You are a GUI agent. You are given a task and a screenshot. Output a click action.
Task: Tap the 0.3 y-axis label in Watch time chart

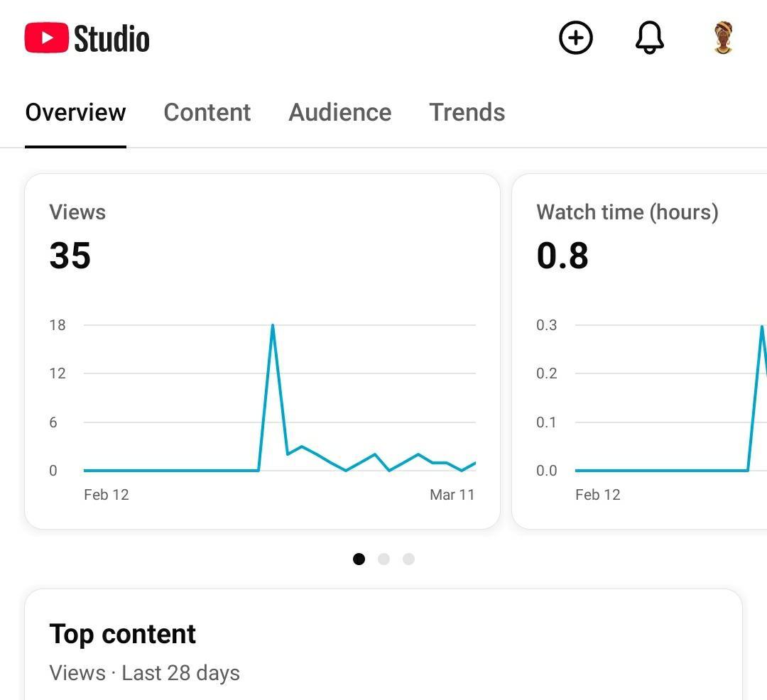(x=546, y=325)
